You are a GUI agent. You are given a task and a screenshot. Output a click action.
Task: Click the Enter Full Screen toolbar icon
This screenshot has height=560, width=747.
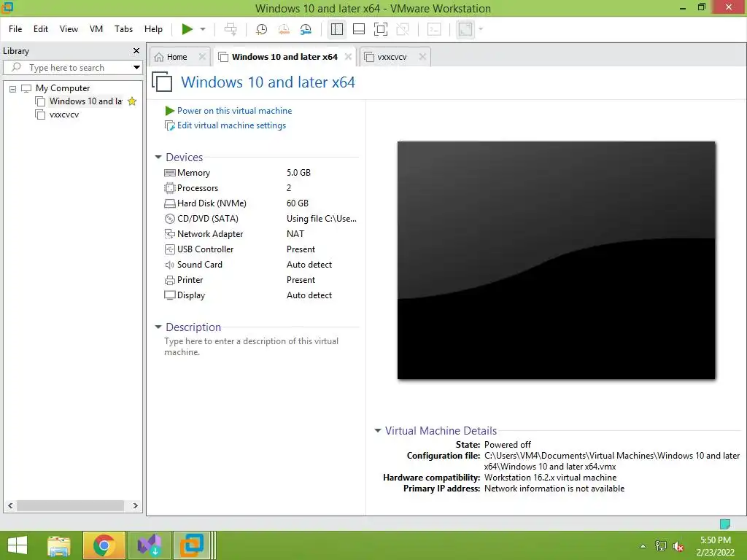[381, 29]
